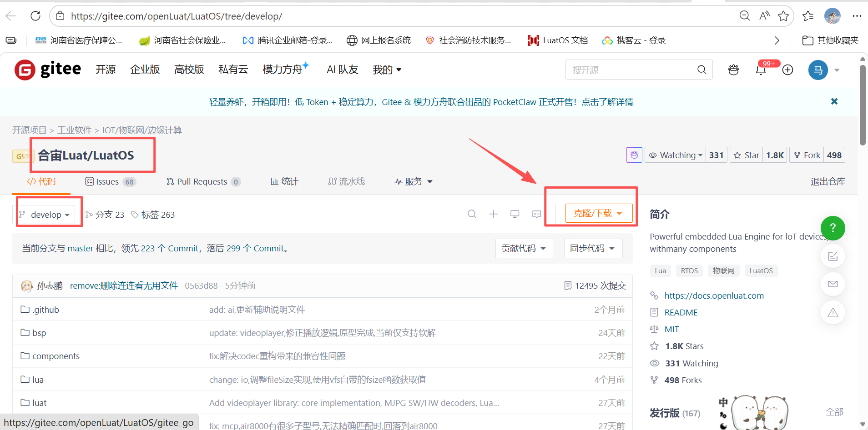Screen dimensions: 868x430
Task: Click the RTOS topic tag
Action: click(x=689, y=270)
